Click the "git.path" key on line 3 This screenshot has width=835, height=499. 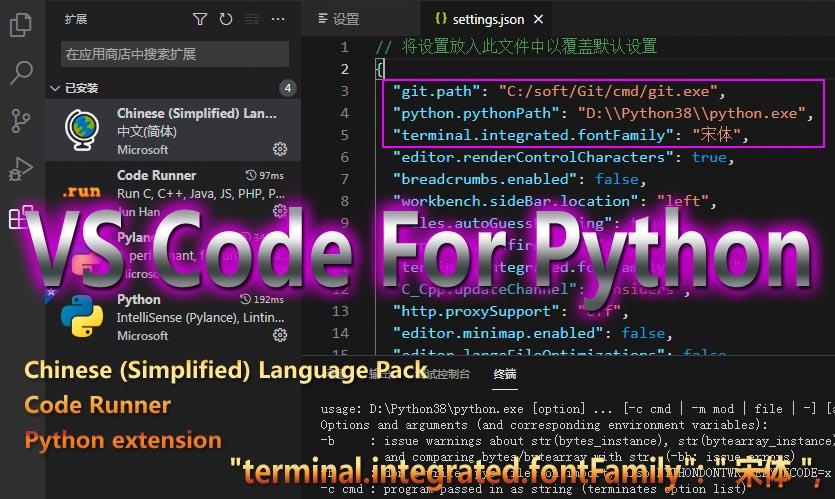pos(436,91)
